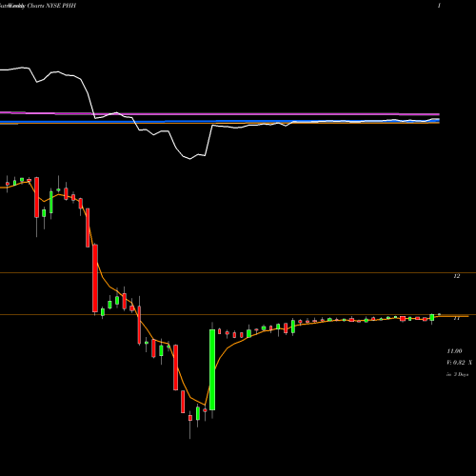Image resolution: width=476 pixels, height=476 pixels.
Task: Click the V: 0.82 volume readout
Action: click(459, 363)
